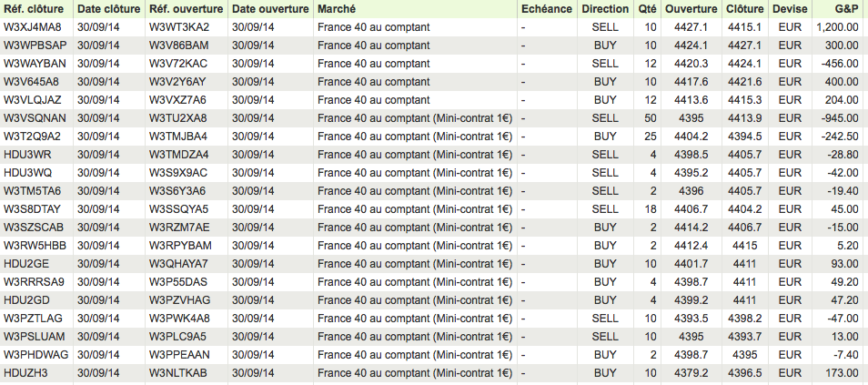Sort by the Direction column header
Image resolution: width=868 pixels, height=385 pixels.
coord(604,8)
